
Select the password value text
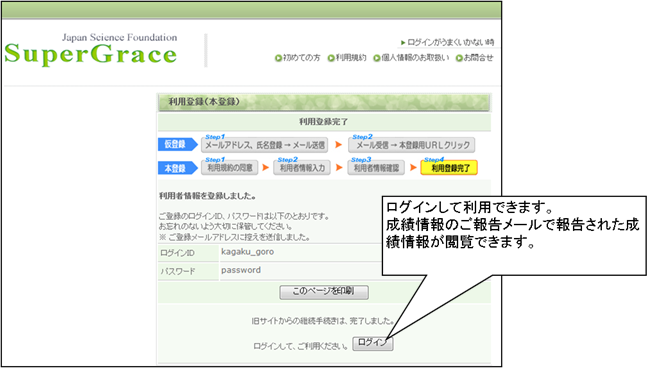(241, 270)
